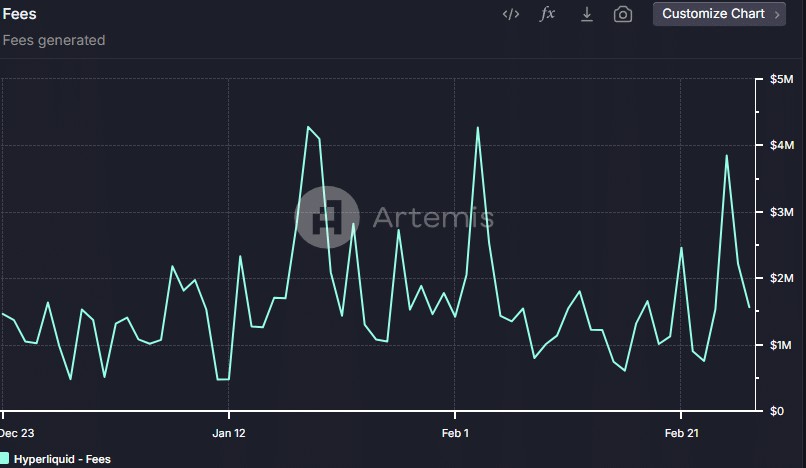Click the $1M y-axis label
Screen dimensions: 806x468
(781, 345)
